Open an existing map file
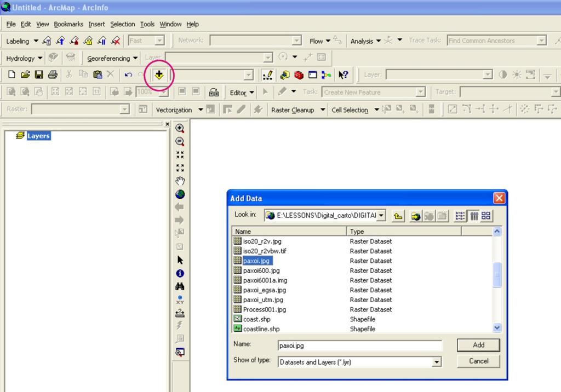This screenshot has height=392, width=561. pos(25,74)
